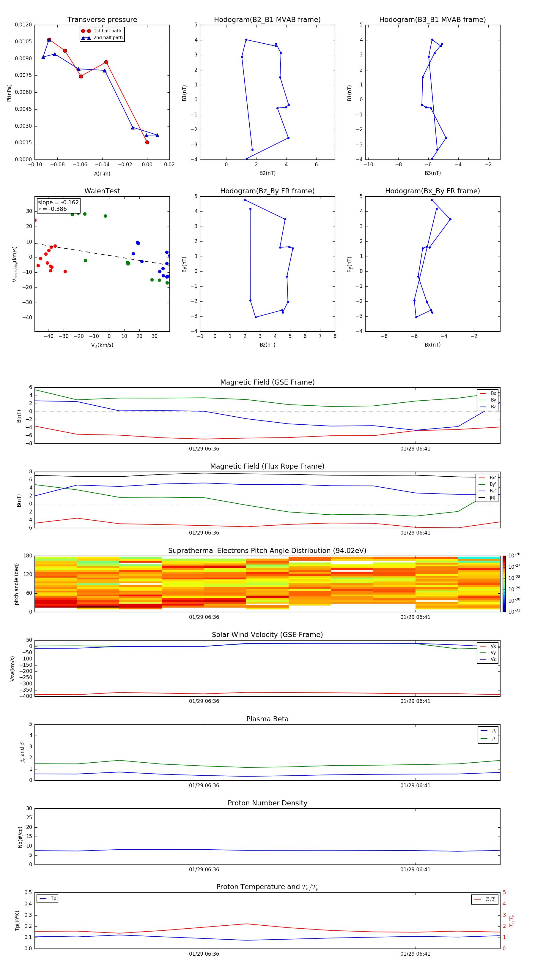Click the 'Transverse pressure' plot title
Screen dimensions: 535x980
pyautogui.click(x=102, y=19)
